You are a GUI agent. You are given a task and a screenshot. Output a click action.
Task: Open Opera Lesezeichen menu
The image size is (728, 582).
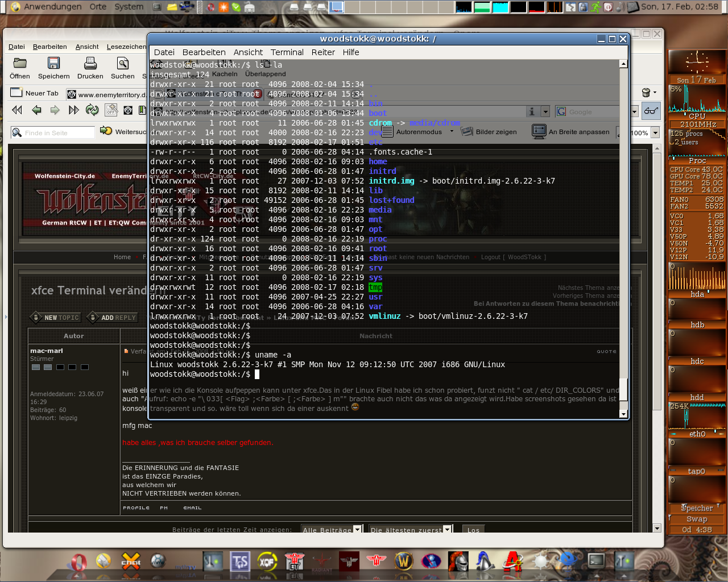point(126,47)
